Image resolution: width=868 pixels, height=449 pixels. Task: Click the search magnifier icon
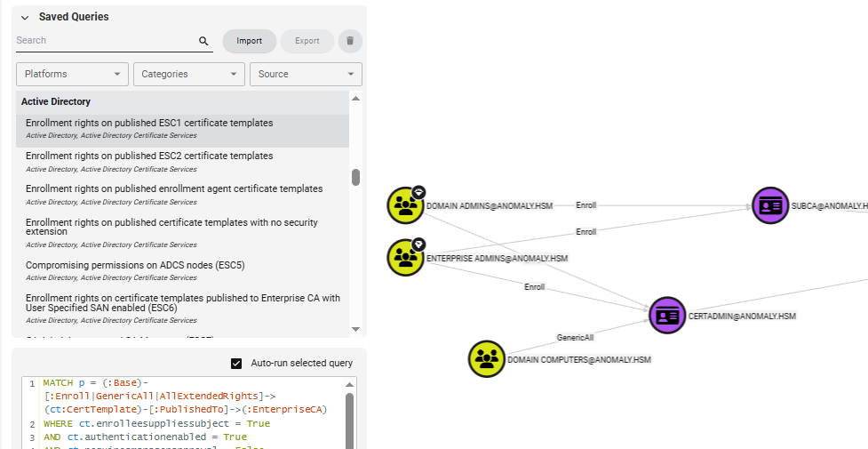coord(203,41)
